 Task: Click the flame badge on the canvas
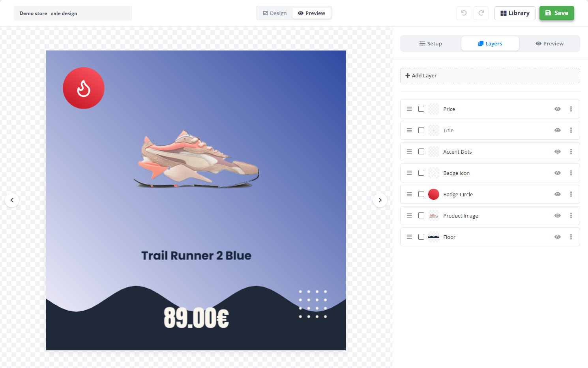[x=84, y=88]
